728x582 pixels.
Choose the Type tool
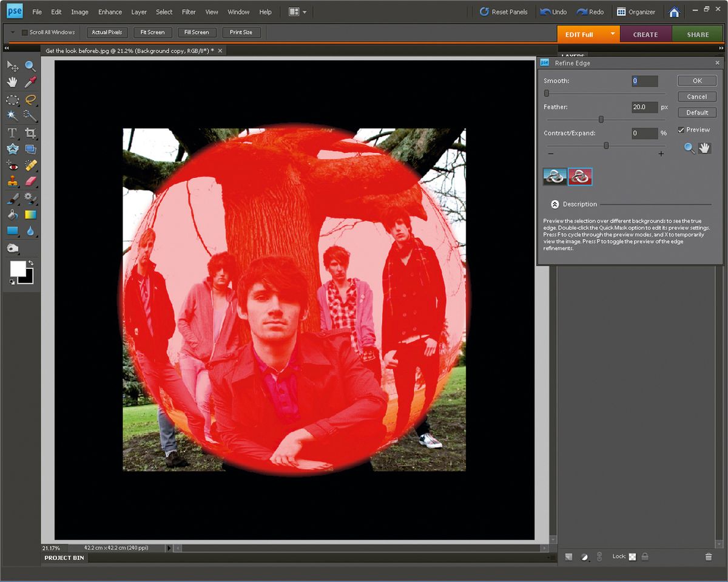pos(12,132)
